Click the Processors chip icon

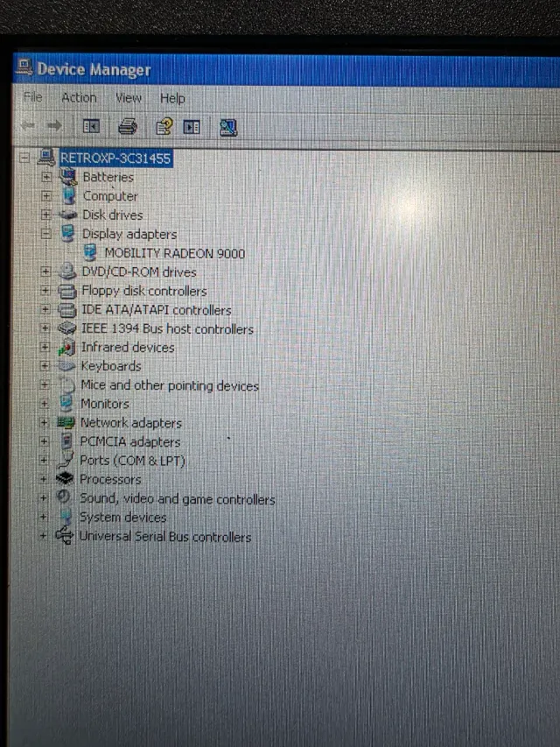[x=65, y=478]
